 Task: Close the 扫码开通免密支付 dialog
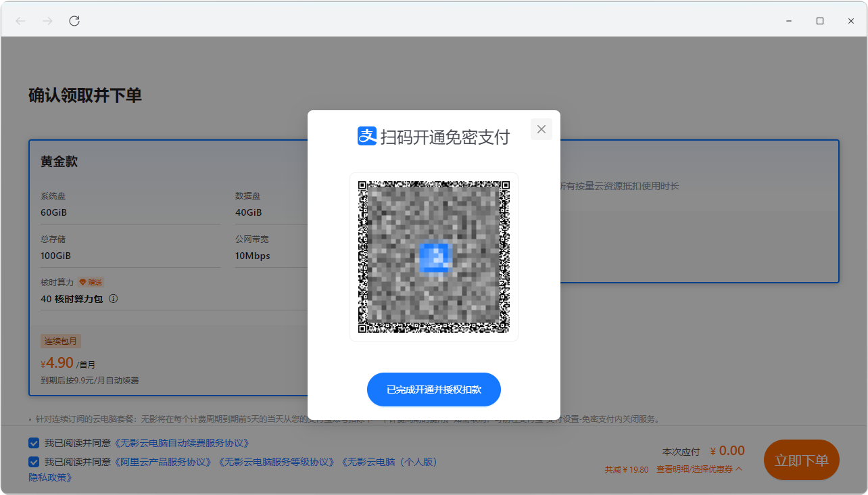point(541,128)
